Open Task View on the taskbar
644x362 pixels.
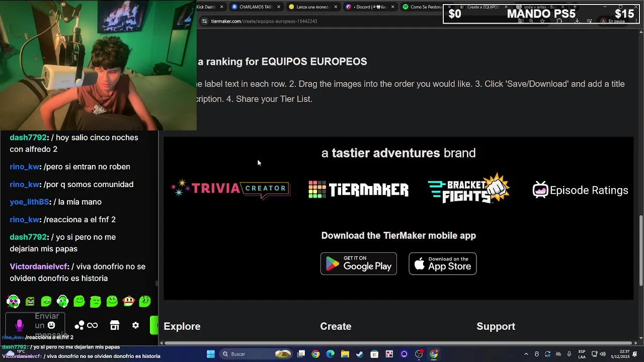[x=301, y=354]
